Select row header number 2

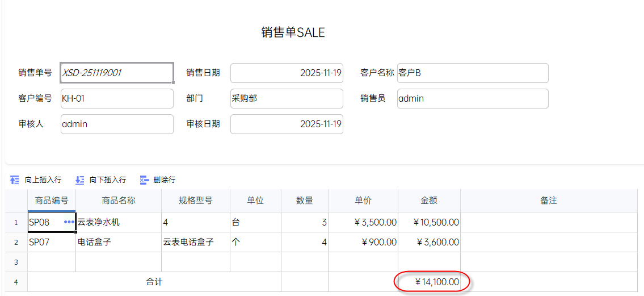pyautogui.click(x=16, y=242)
